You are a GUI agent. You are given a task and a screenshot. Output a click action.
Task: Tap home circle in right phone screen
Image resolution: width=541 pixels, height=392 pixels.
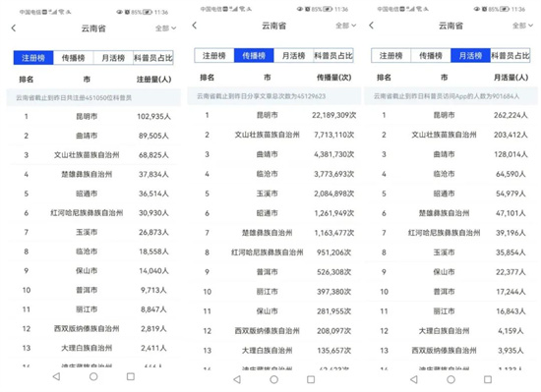(451, 379)
